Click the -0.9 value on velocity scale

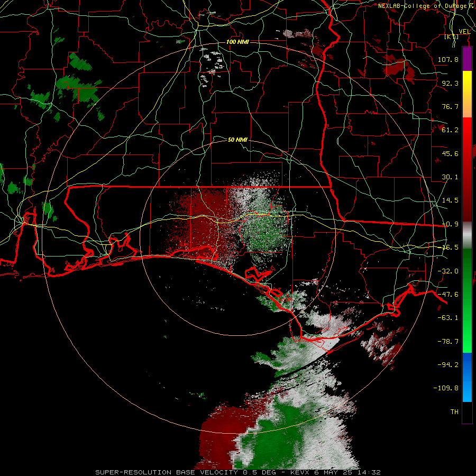(450, 224)
